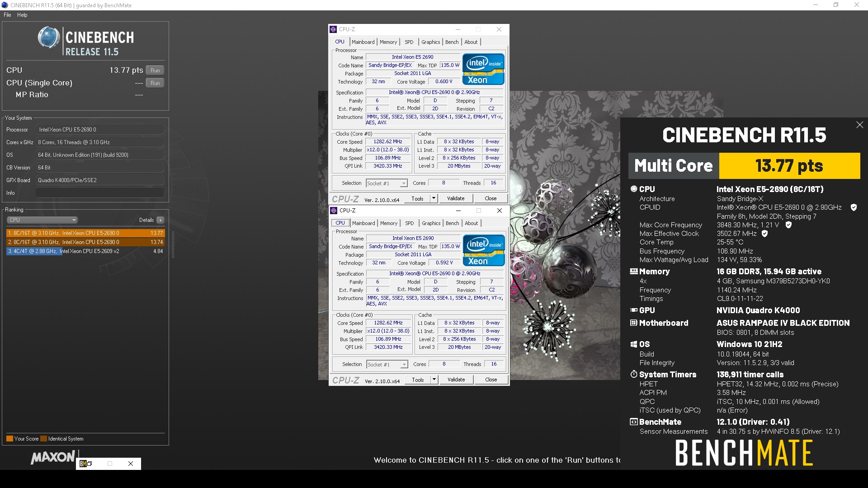Click GFX Board value Quadro K4000/PCIe/SSE2

click(100, 180)
